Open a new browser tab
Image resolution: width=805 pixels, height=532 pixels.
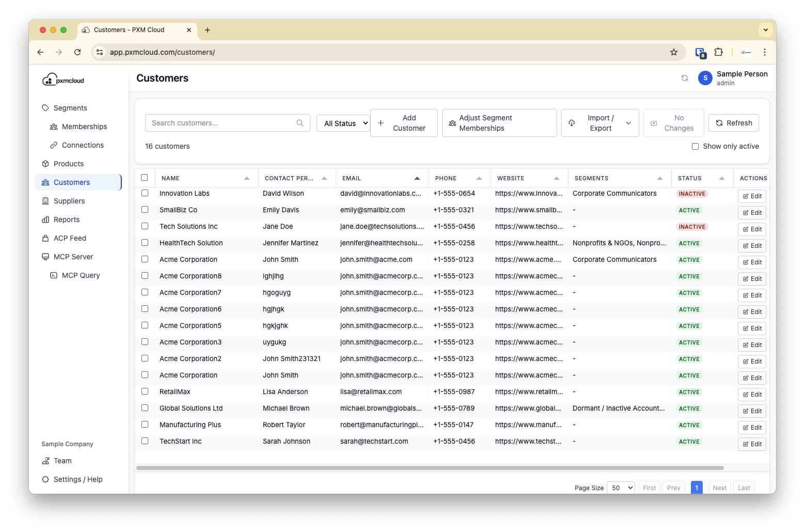208,30
